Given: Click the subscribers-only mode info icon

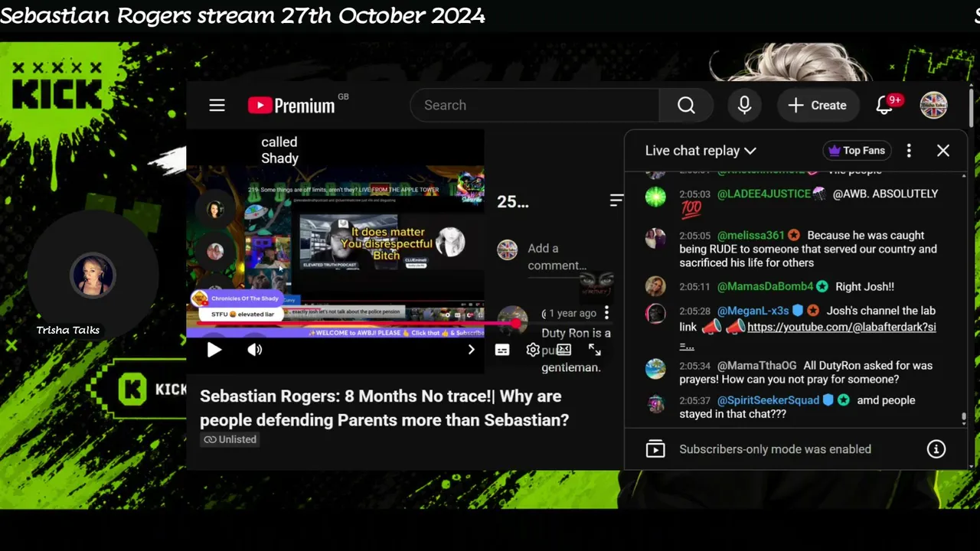Looking at the screenshot, I should click(936, 449).
